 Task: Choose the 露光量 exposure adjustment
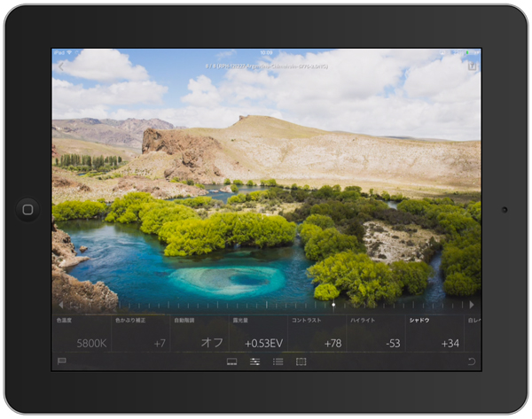coord(257,334)
